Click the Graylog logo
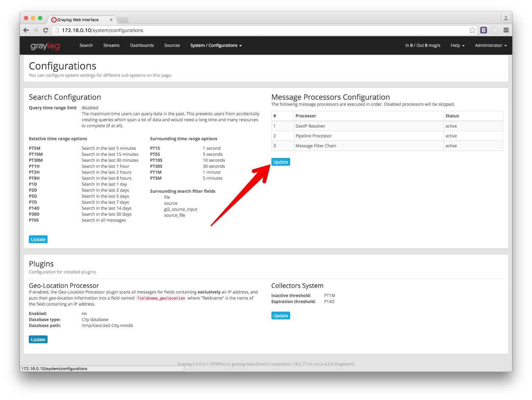This screenshot has width=532, height=400. 45,45
